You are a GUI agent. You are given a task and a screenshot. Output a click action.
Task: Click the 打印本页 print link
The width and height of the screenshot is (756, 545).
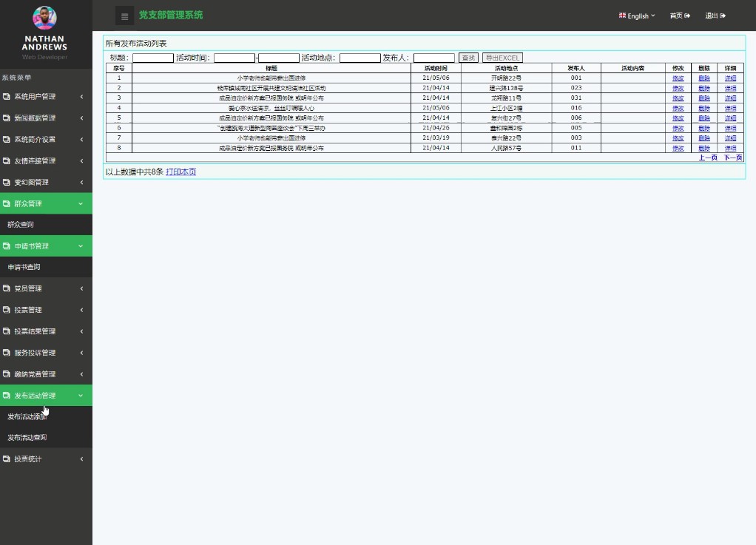coord(180,172)
